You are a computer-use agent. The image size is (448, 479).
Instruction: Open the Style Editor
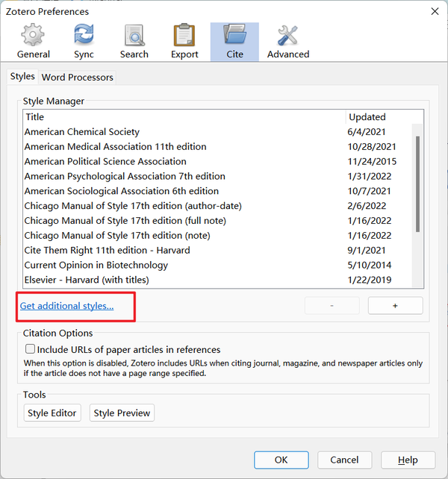point(52,413)
